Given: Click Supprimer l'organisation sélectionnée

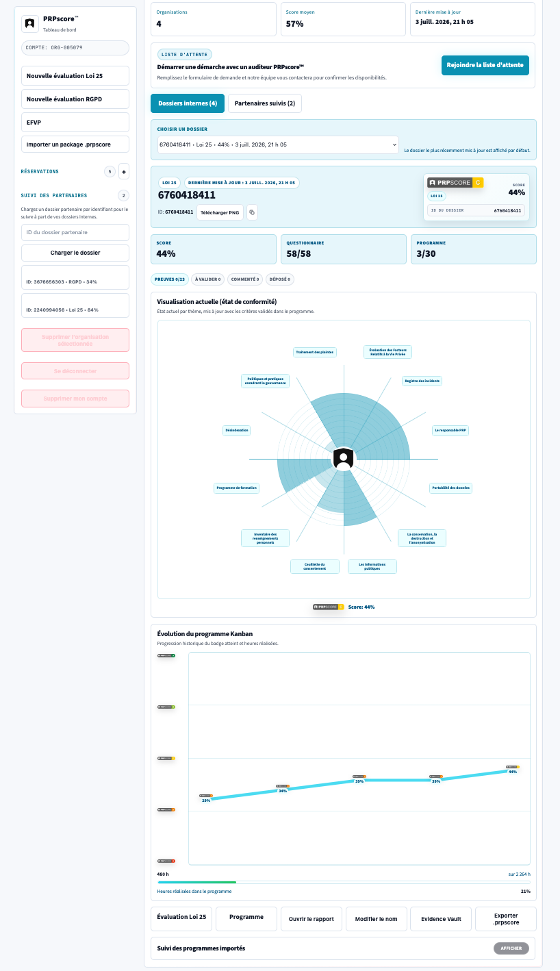Looking at the screenshot, I should pyautogui.click(x=75, y=340).
